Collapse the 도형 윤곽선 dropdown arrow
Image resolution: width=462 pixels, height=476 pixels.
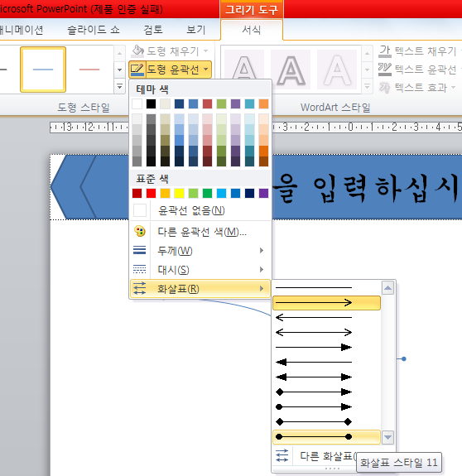206,70
